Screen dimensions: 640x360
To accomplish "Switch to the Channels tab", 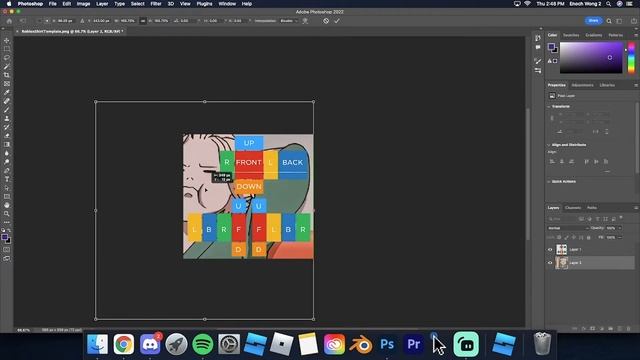I will (573, 208).
